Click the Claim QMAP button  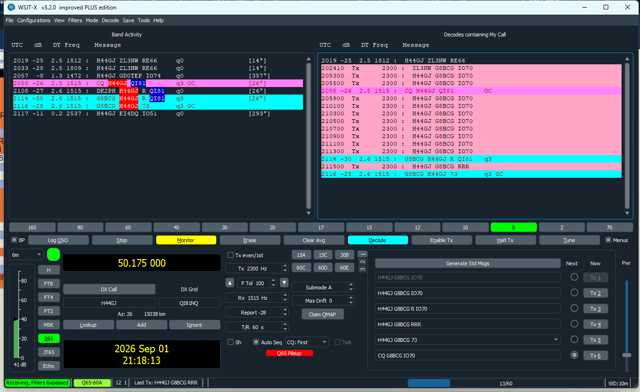[x=322, y=314]
